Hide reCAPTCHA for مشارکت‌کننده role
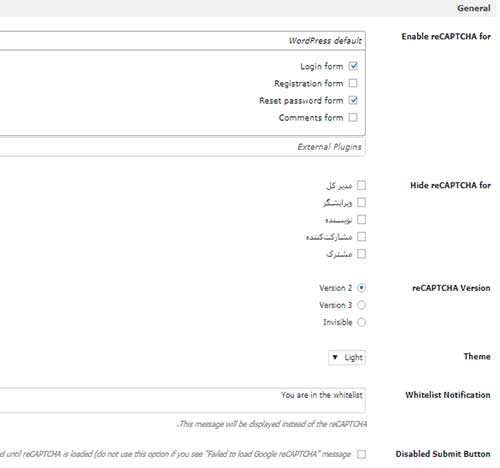Screen dimensions: 500x468 pyautogui.click(x=361, y=237)
